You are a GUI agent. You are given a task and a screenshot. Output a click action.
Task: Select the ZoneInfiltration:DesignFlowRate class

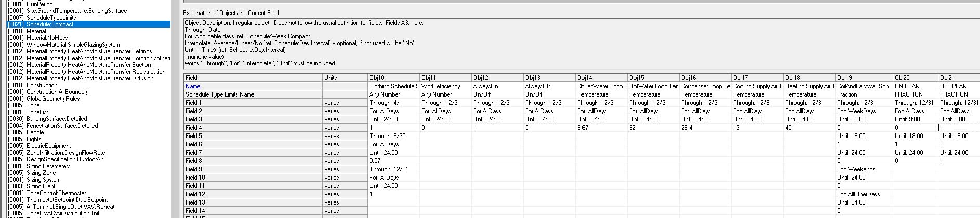pyautogui.click(x=65, y=153)
